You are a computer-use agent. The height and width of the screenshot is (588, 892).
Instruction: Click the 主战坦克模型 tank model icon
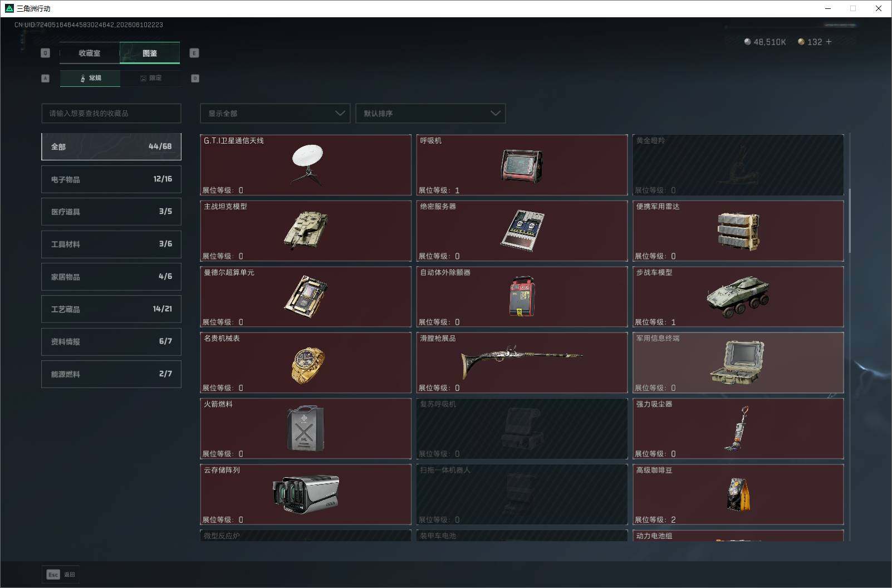[306, 231]
